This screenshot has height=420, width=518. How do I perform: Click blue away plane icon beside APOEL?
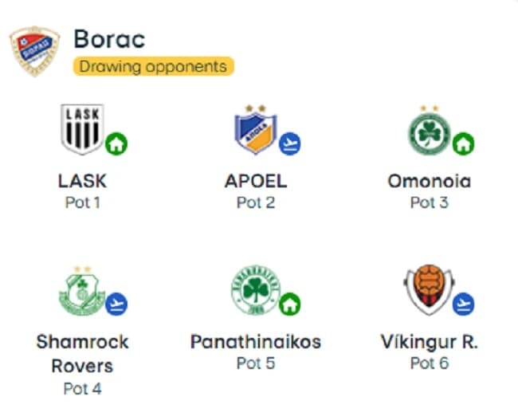[290, 143]
